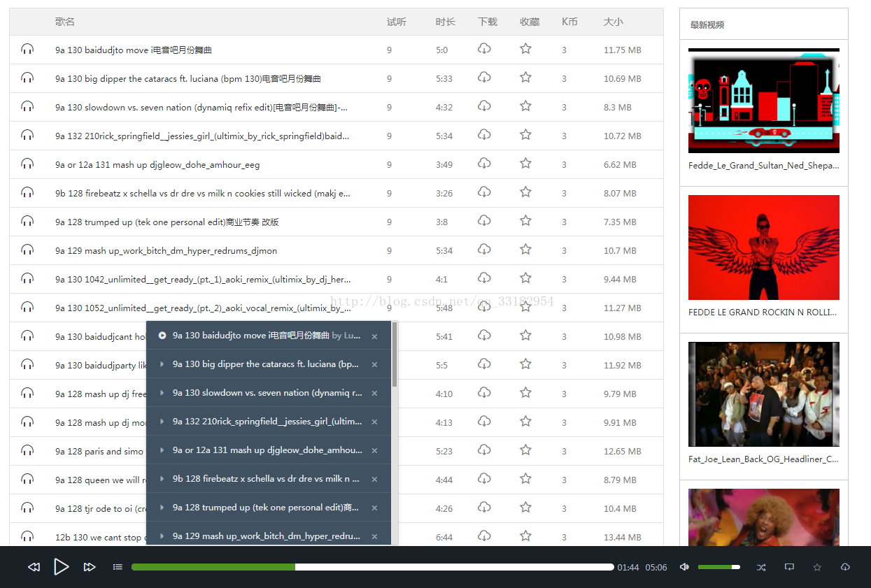Remove 'slowdown vs. seven nation' from playlist popup
Screen dimensions: 871x588
point(374,394)
